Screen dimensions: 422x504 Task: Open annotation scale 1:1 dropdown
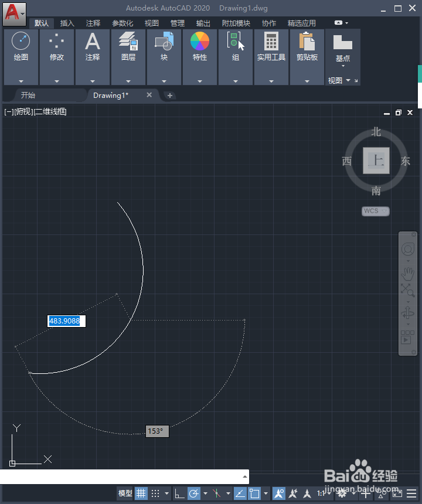[324, 493]
